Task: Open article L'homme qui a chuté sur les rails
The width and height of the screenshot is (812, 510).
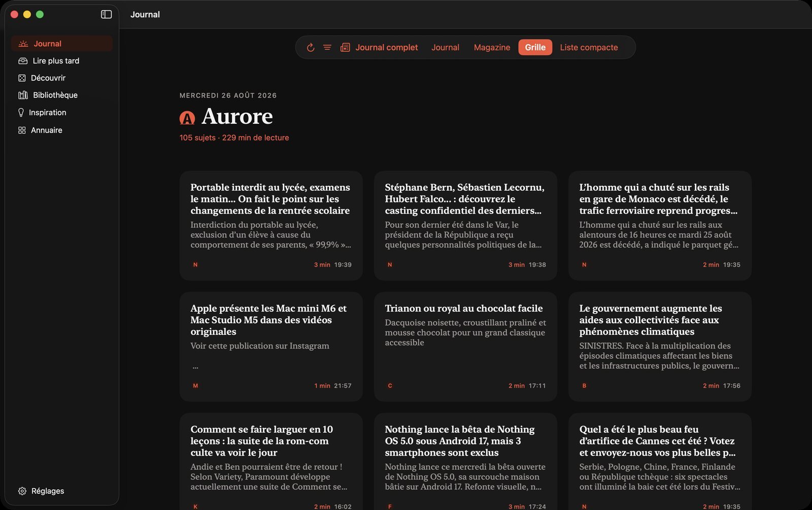Action: click(660, 226)
